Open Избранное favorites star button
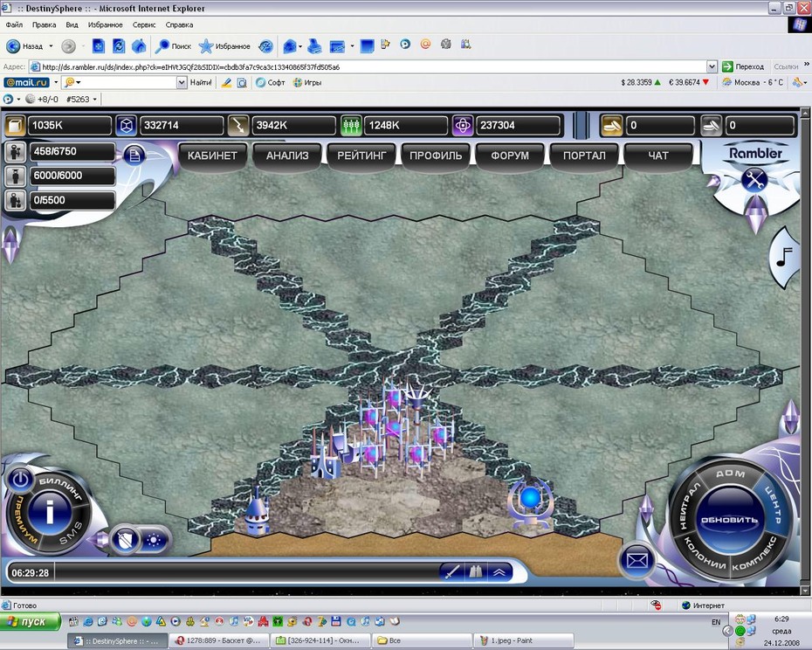The image size is (812, 650). [224, 46]
